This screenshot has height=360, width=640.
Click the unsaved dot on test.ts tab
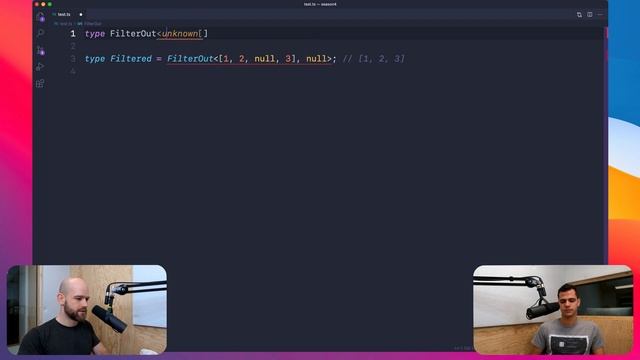click(81, 14)
